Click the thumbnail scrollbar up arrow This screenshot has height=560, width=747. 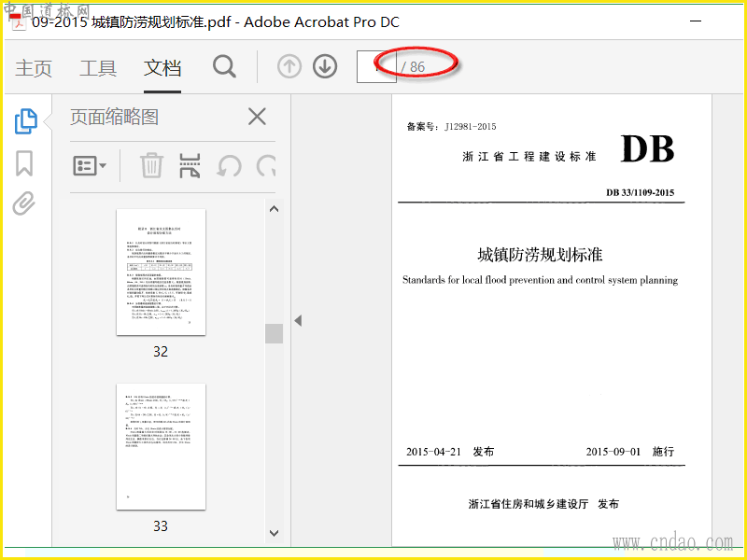(x=274, y=209)
